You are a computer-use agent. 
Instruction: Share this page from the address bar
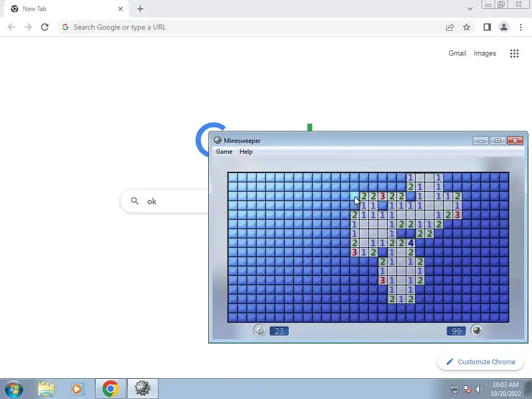click(450, 27)
